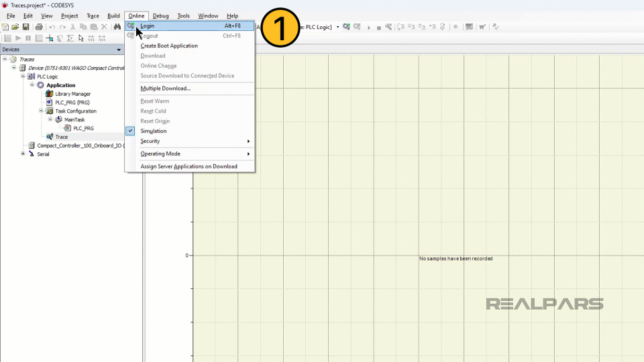The image size is (644, 362).
Task: Open the Tools menu
Action: [x=183, y=15]
